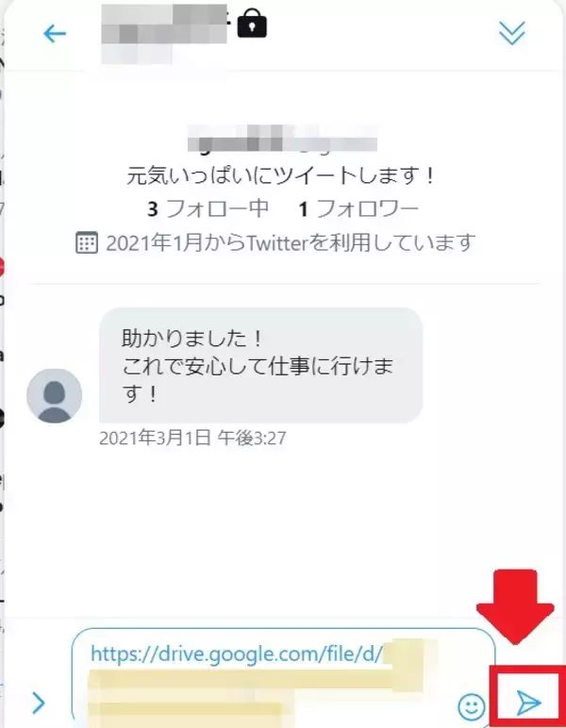Screen dimensions: 566x728
Task: Open the sender's gray profile avatar
Action: coord(55,395)
